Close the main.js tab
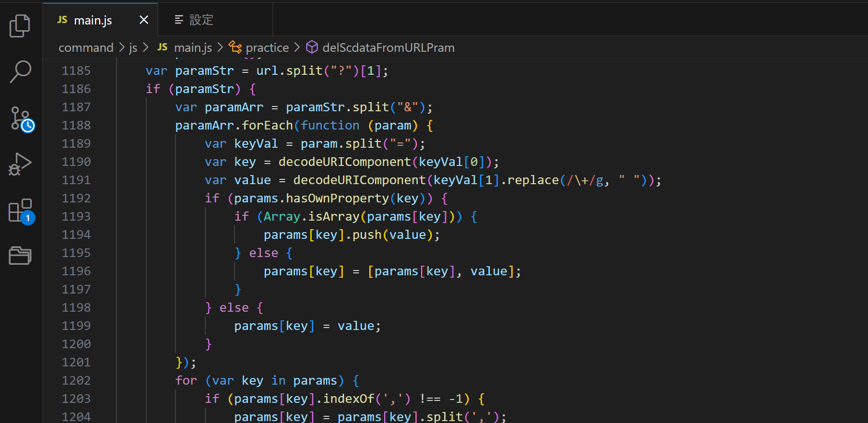This screenshot has height=423, width=868. pos(143,20)
